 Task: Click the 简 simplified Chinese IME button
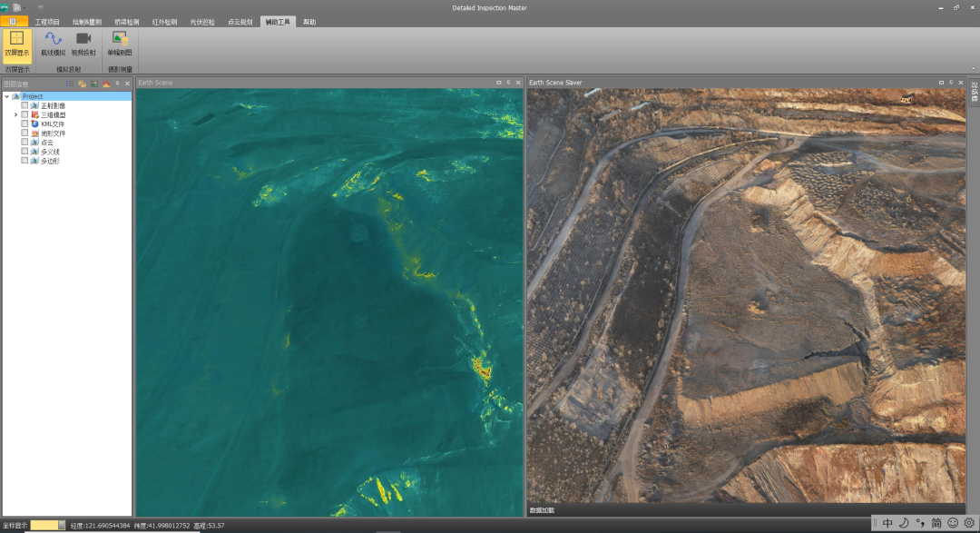click(x=936, y=523)
